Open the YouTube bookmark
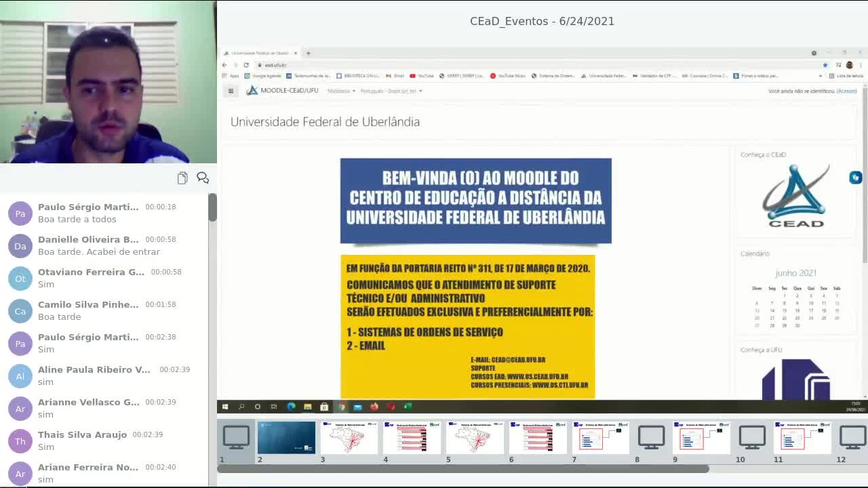 (422, 76)
